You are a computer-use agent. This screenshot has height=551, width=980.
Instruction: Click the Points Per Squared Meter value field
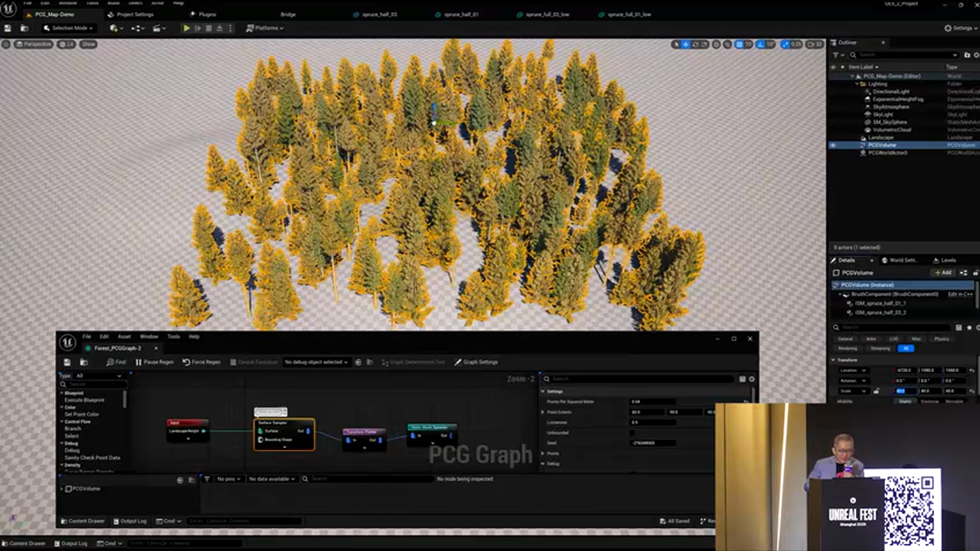(x=651, y=402)
